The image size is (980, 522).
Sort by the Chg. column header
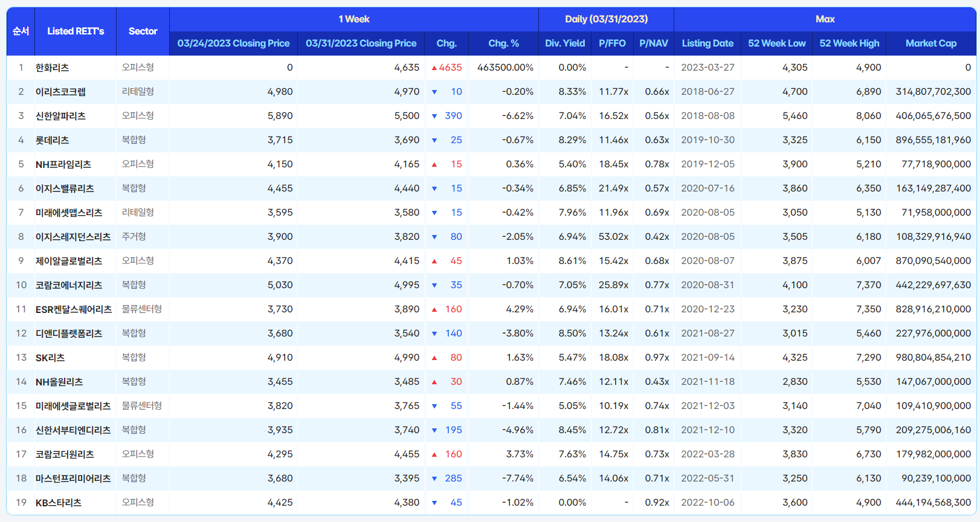[x=446, y=43]
